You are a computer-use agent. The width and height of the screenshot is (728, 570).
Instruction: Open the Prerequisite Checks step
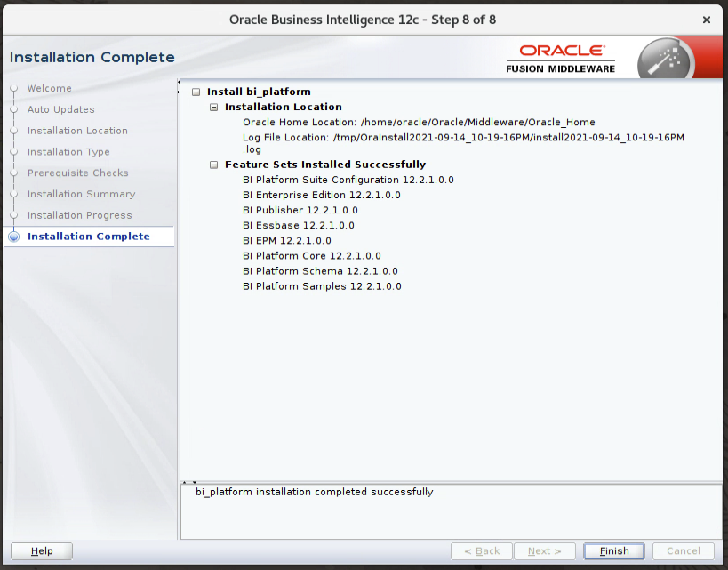[x=78, y=173]
